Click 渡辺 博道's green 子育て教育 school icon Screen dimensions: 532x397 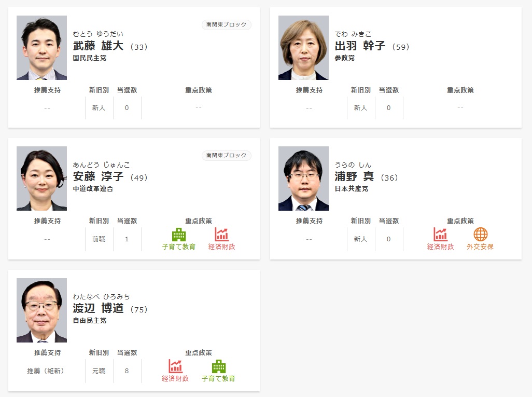(x=219, y=366)
